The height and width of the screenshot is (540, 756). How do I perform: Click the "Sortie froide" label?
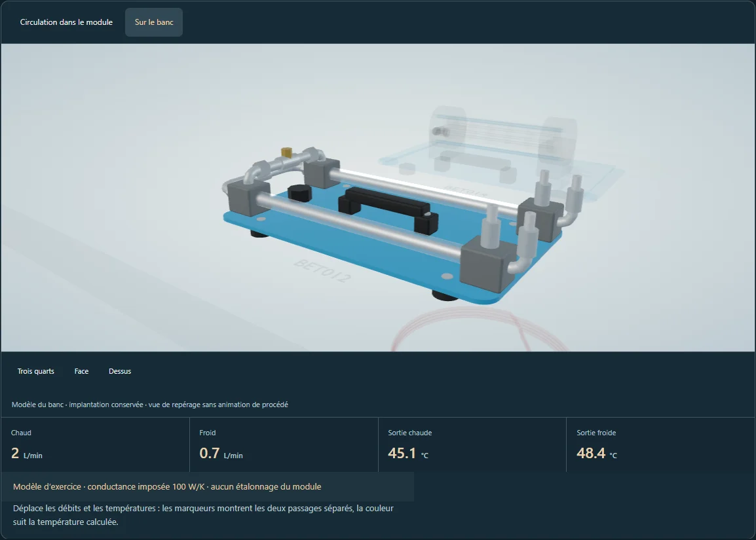click(x=596, y=433)
